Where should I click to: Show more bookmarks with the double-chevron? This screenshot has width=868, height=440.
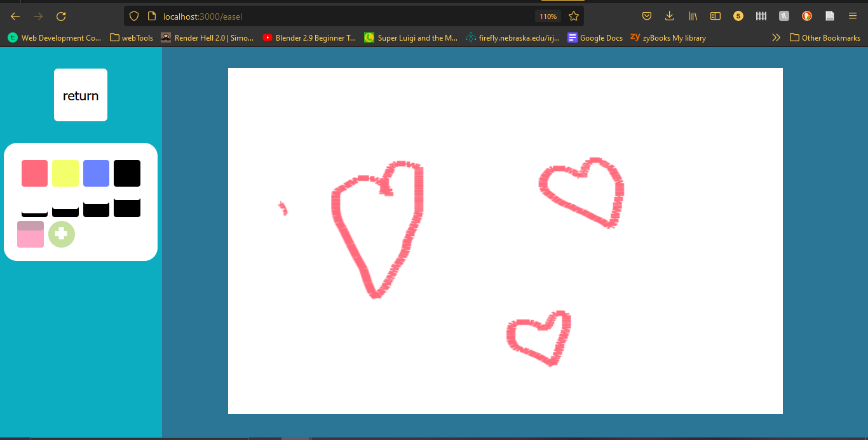pos(776,38)
